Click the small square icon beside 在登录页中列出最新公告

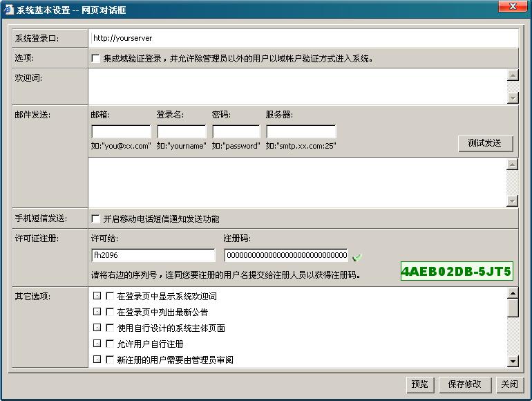97,312
